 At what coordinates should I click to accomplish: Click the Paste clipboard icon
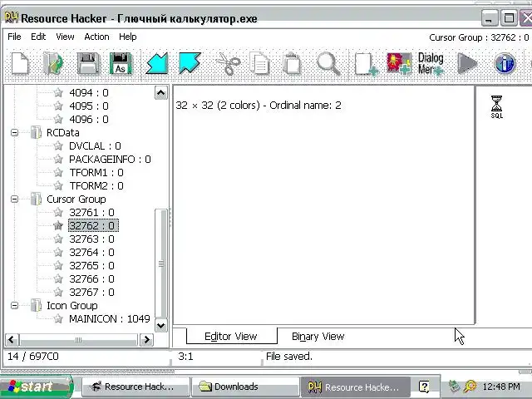coord(292,63)
